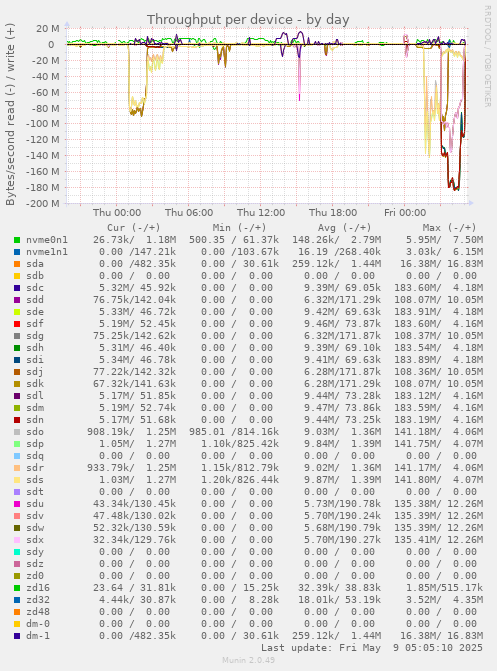497x671 pixels.
Task: Click the '20 M' y-axis label
Action: [x=48, y=29]
